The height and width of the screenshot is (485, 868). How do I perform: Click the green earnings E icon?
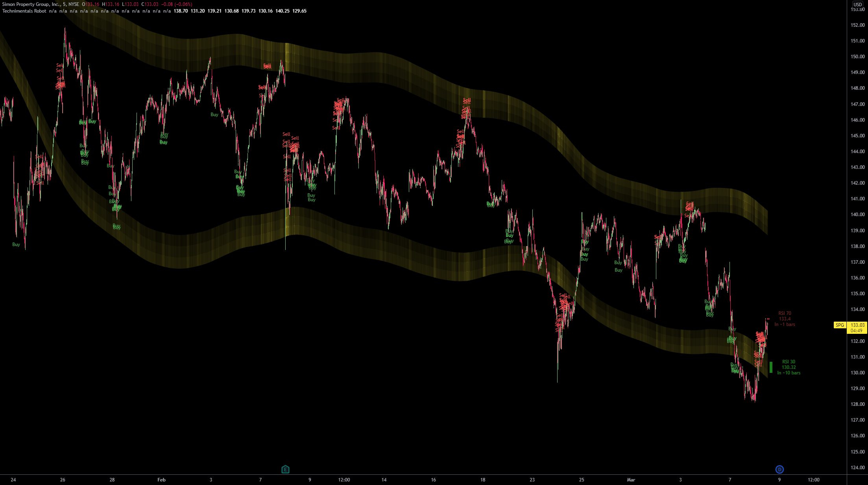pos(285,469)
